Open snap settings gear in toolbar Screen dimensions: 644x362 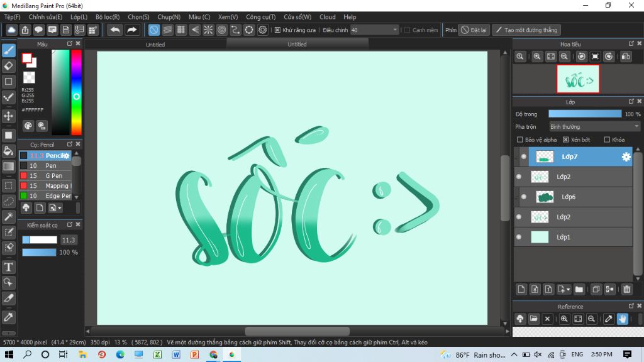click(x=262, y=30)
